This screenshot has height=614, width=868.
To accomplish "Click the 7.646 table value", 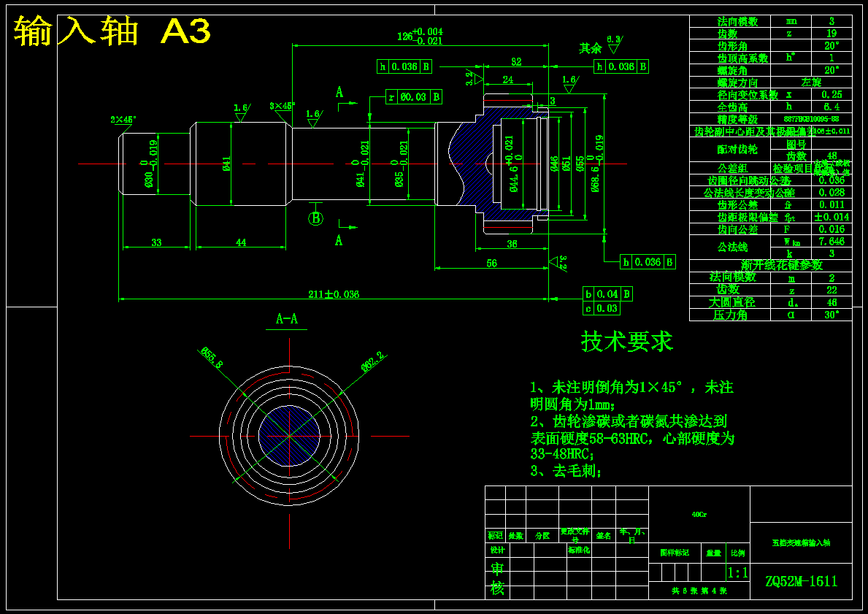I will (x=831, y=242).
